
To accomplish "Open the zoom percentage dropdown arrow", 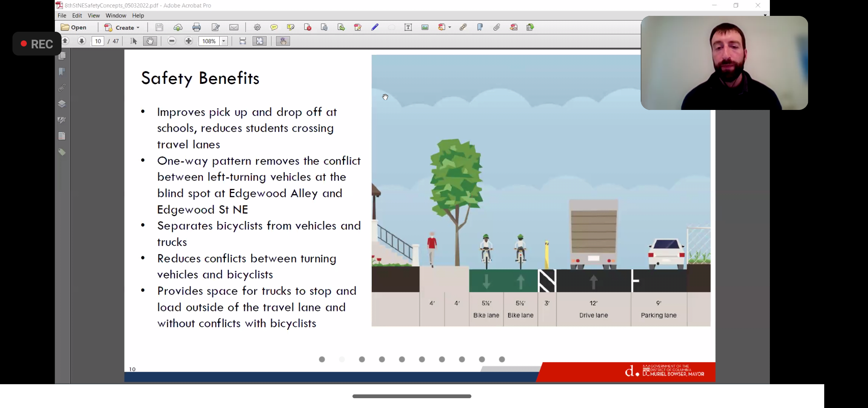I will tap(224, 41).
